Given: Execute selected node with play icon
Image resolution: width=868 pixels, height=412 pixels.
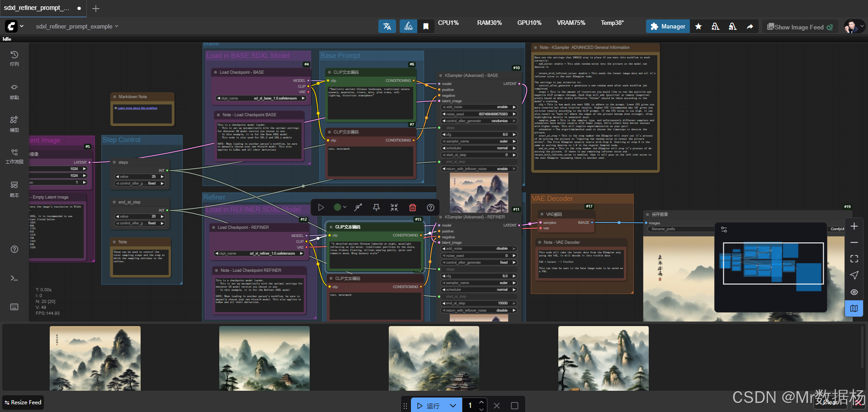Looking at the screenshot, I should click(x=321, y=207).
